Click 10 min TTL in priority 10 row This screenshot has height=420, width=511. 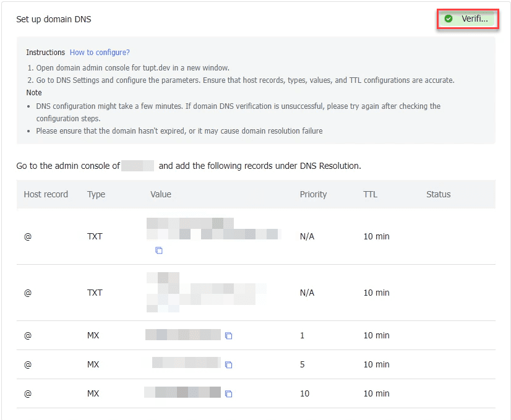click(376, 393)
